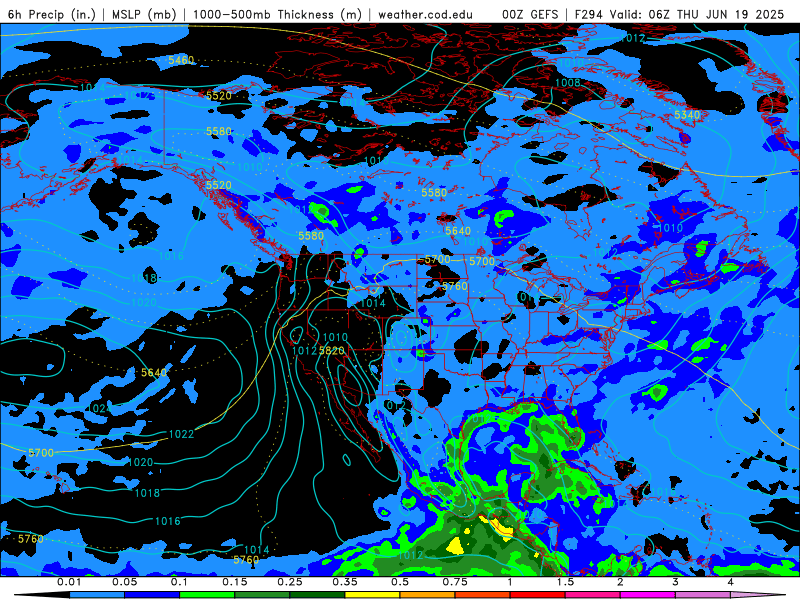Click the '1022' isobar label
Viewport: 800px width, 600px height.
(x=182, y=434)
